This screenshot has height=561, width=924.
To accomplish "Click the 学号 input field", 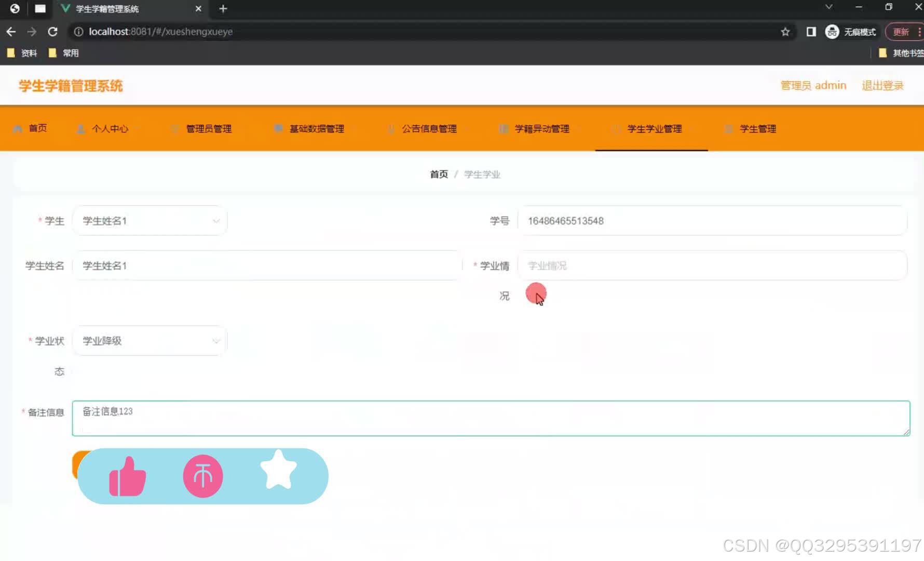I will 712,221.
